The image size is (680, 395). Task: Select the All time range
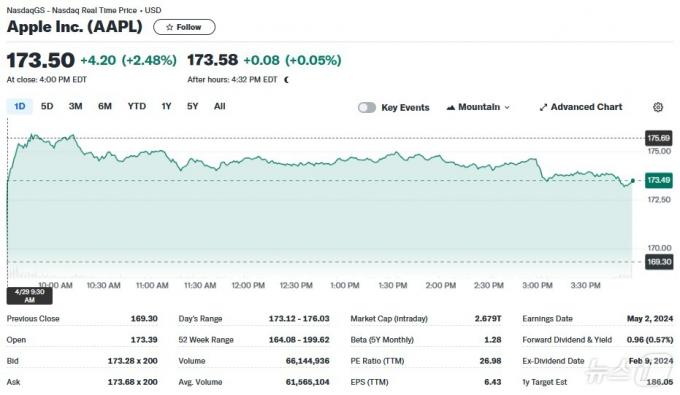click(219, 106)
